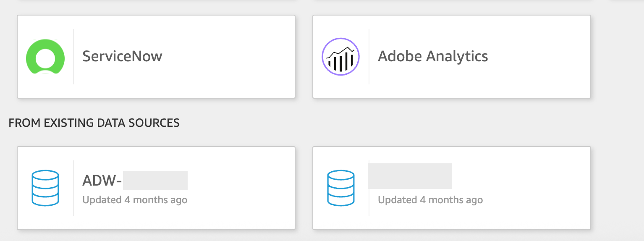Click the gray redacted block after ADW-

pyautogui.click(x=155, y=181)
